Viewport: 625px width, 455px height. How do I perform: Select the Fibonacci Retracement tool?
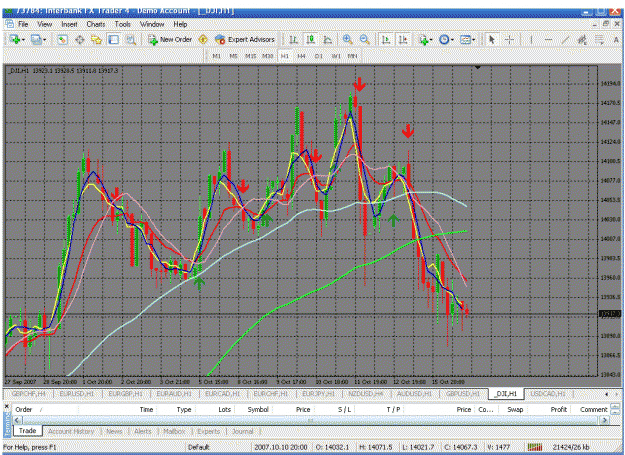pos(599,40)
